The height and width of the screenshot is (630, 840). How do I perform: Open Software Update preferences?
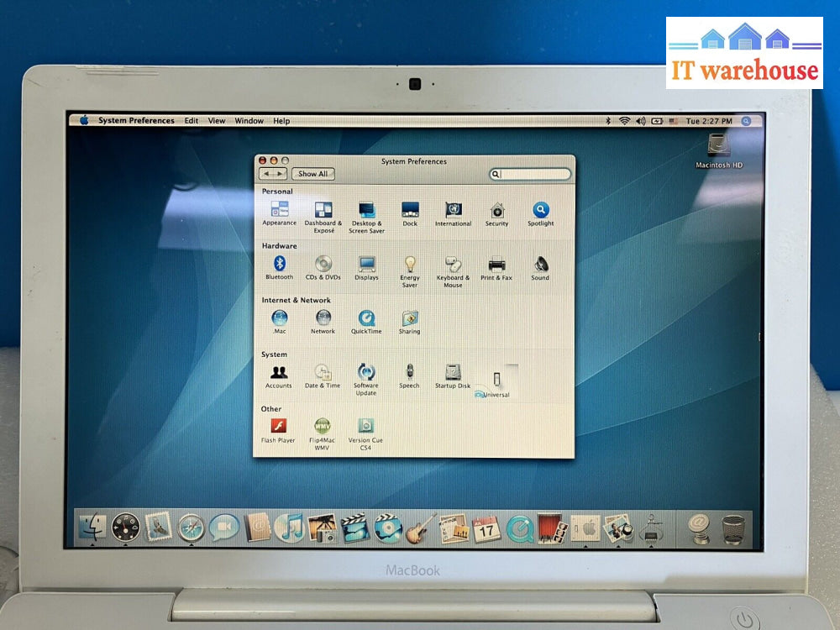point(365,372)
